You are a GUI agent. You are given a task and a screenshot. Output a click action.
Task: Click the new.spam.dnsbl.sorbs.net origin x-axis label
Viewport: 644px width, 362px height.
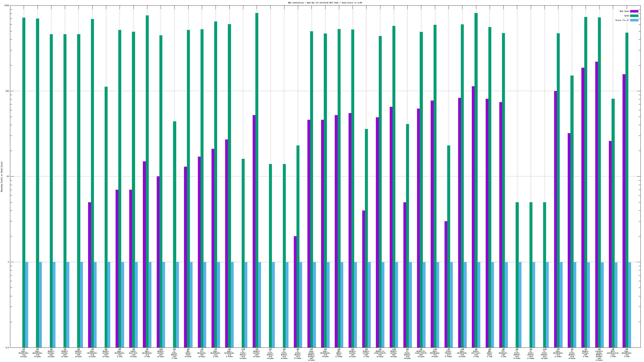pos(311,354)
